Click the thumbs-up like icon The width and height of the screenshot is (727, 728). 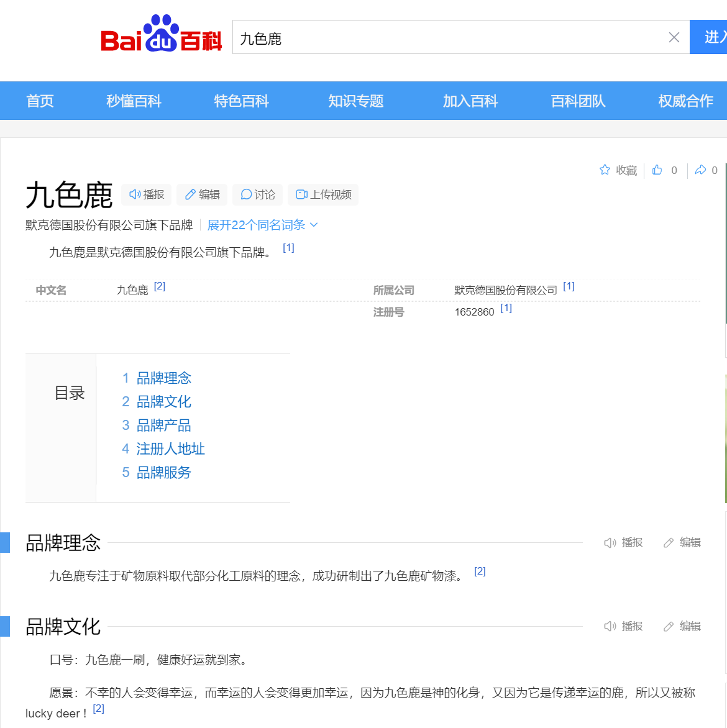657,170
